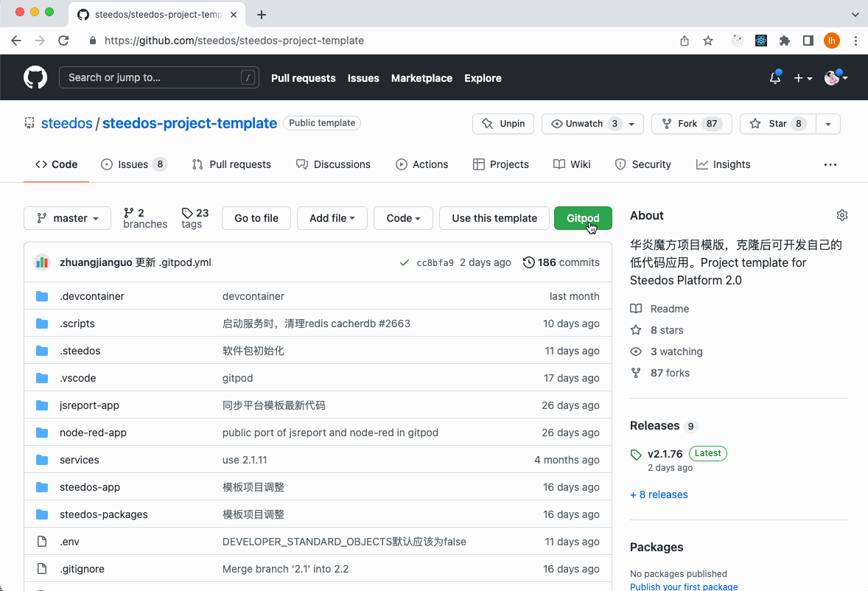Image resolution: width=868 pixels, height=591 pixels.
Task: Open the master branch selector
Action: (68, 218)
